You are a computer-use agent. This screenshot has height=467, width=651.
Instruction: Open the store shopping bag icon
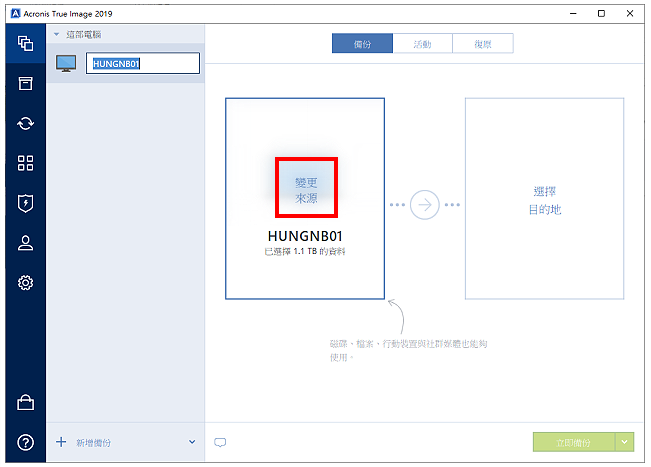click(x=25, y=402)
